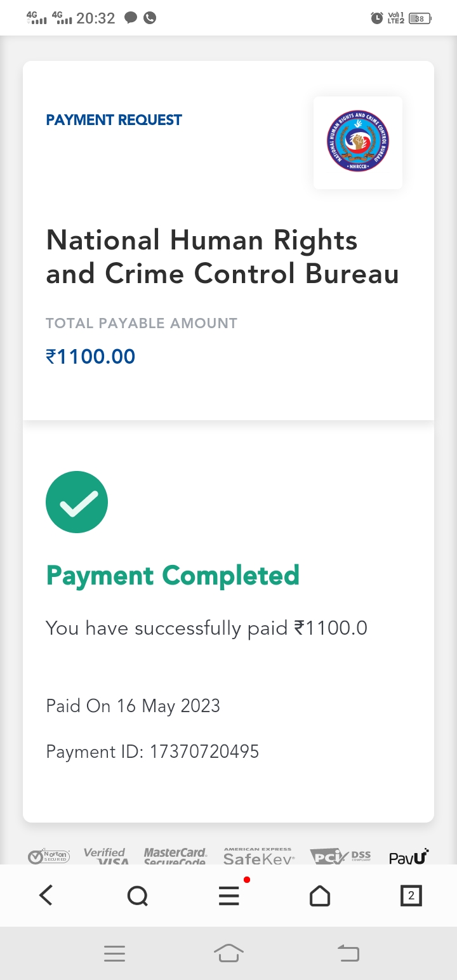Viewport: 457px width, 980px height.
Task: Tap the PCI DSS compliance badge
Action: pos(340,857)
